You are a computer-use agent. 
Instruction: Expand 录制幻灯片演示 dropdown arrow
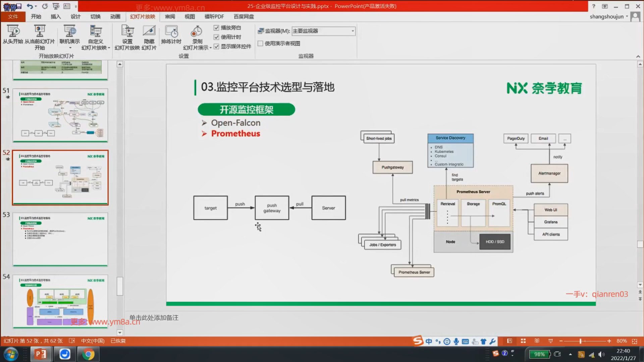210,48
